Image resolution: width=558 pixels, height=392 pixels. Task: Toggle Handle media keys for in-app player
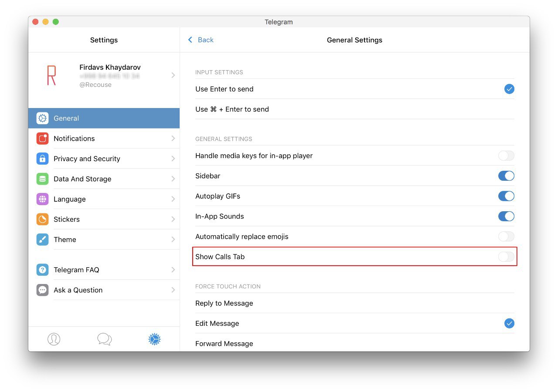[x=506, y=155]
